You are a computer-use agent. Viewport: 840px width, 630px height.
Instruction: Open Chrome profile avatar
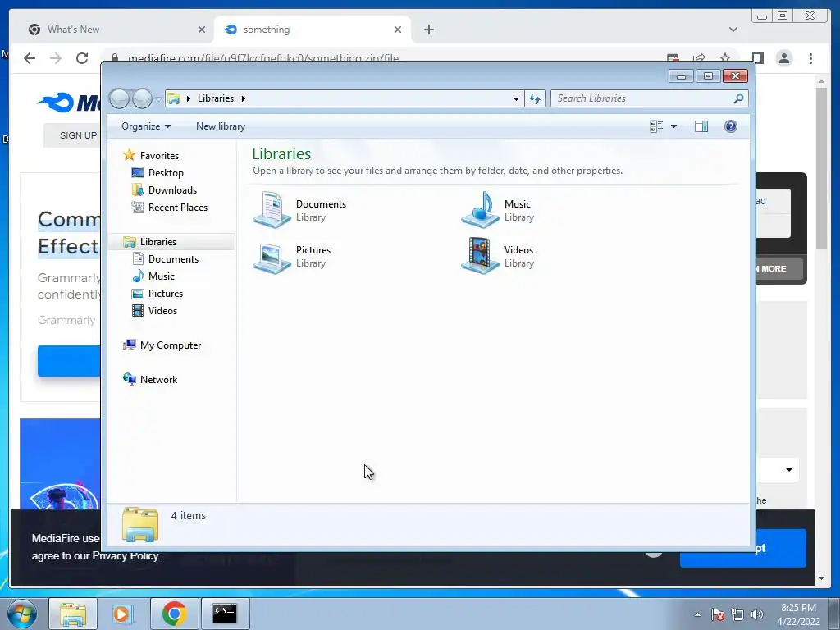(x=783, y=58)
